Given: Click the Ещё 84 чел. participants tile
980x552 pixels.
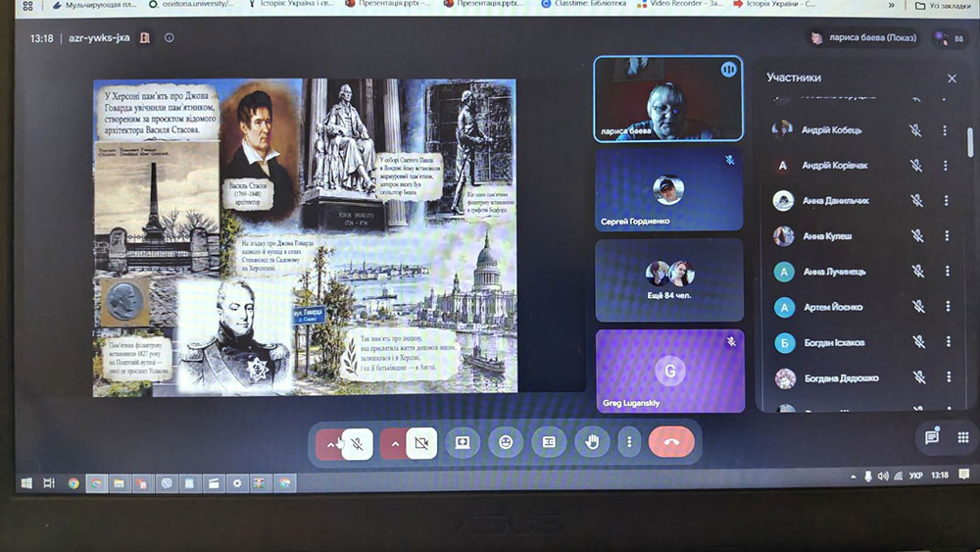Looking at the screenshot, I should pos(669,279).
